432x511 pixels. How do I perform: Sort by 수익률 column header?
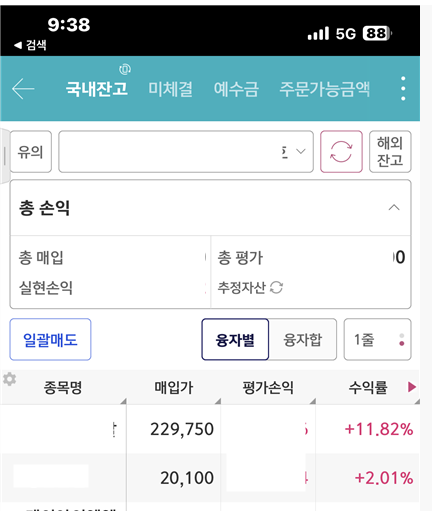[368, 387]
